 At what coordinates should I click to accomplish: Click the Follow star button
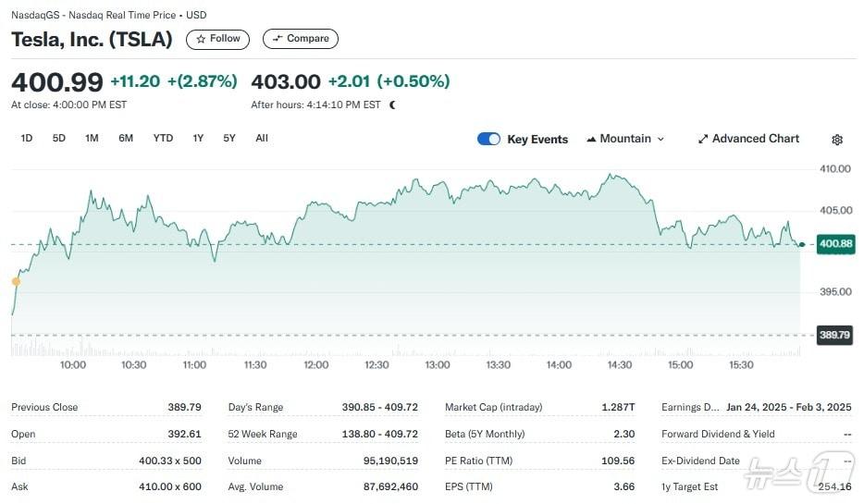click(x=217, y=39)
